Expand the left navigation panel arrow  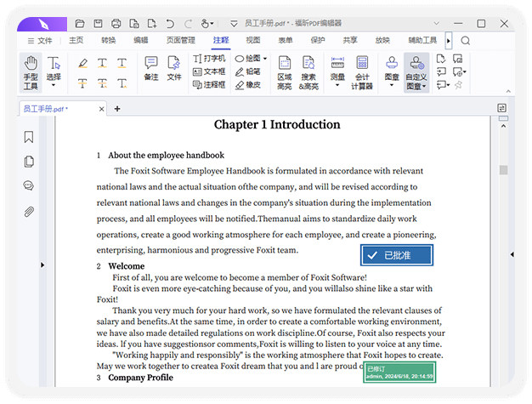tap(42, 265)
